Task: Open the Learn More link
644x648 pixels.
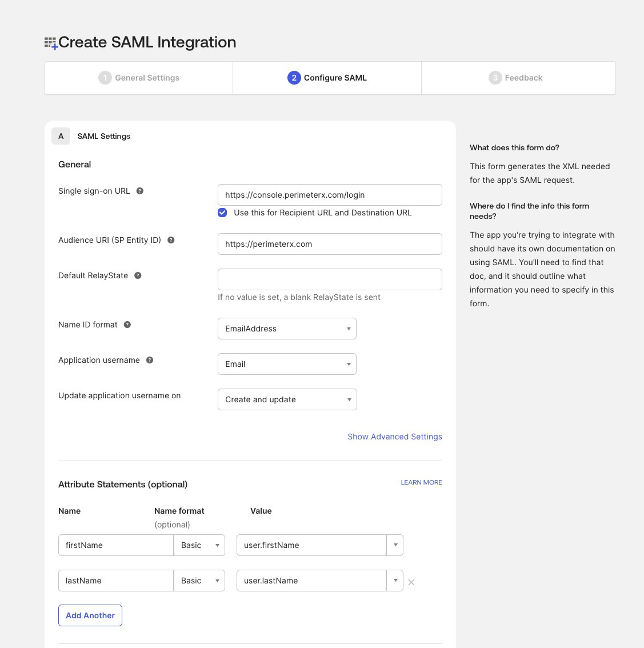Action: click(x=421, y=482)
